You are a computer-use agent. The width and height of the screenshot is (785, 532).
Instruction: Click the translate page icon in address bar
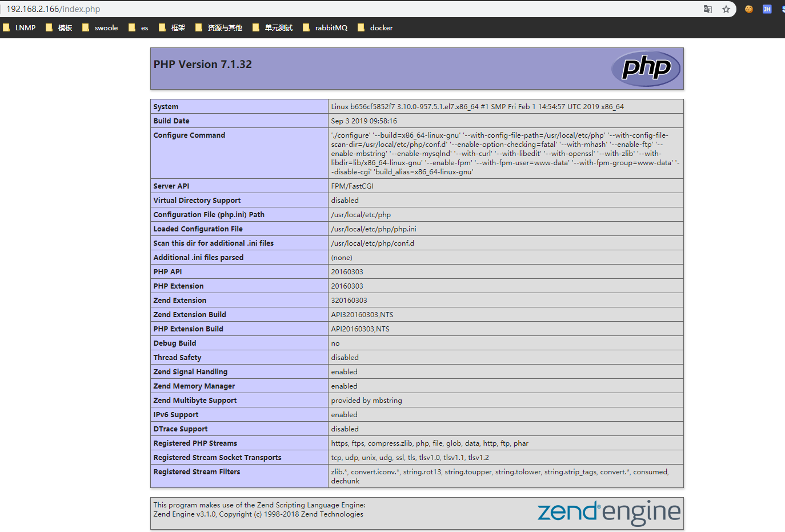click(708, 9)
